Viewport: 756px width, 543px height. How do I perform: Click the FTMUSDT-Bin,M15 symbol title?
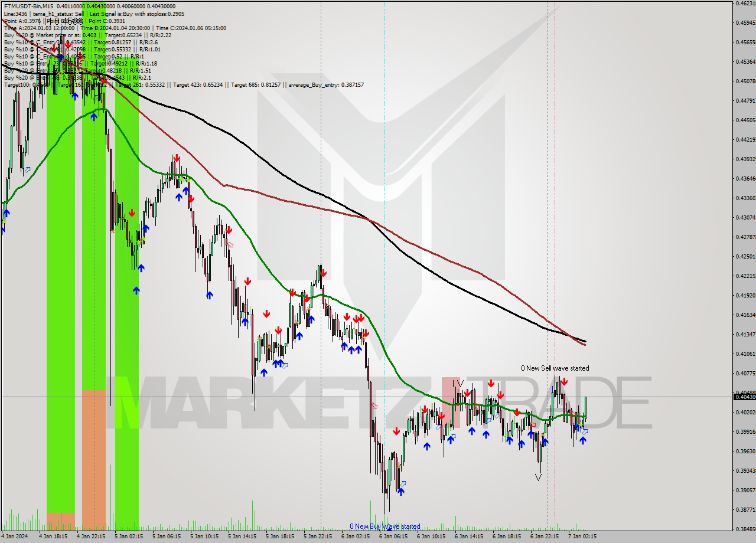pos(29,6)
